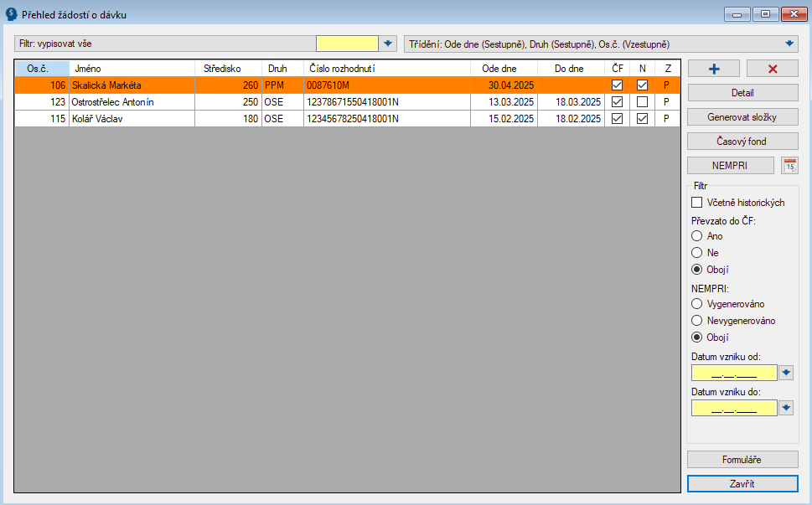Open the calendar icon next to NEMPRI

tap(789, 166)
